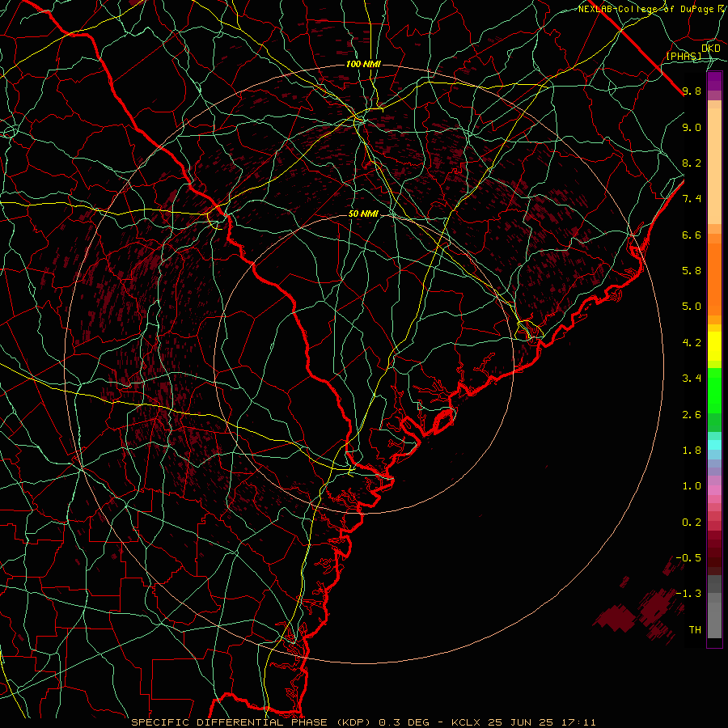The image size is (728, 728).
Task: Pick the pink color bar segment near 1.0
Action: click(x=714, y=490)
